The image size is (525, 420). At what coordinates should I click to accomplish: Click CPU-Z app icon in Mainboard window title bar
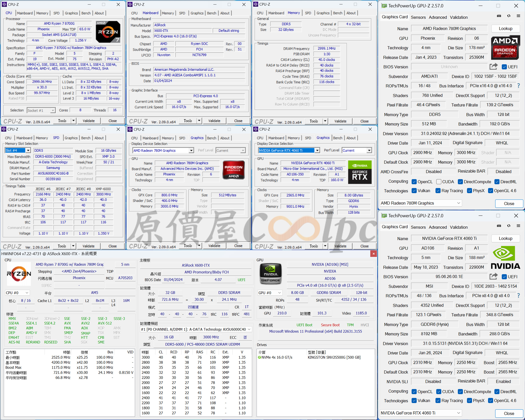(130, 4)
